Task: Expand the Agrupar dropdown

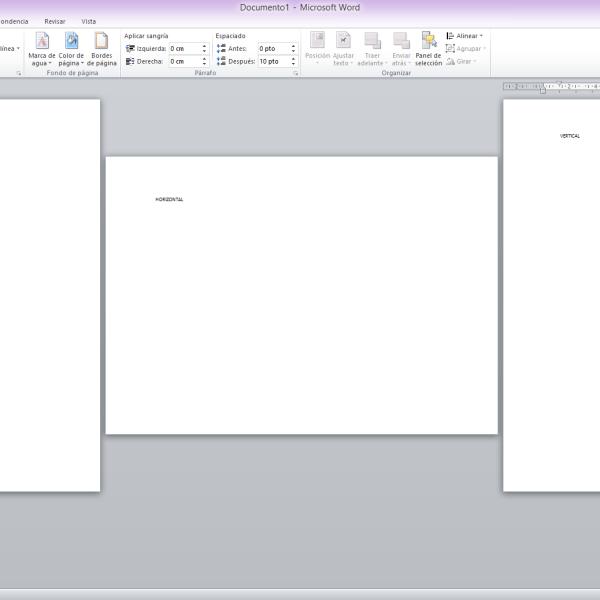Action: point(466,49)
